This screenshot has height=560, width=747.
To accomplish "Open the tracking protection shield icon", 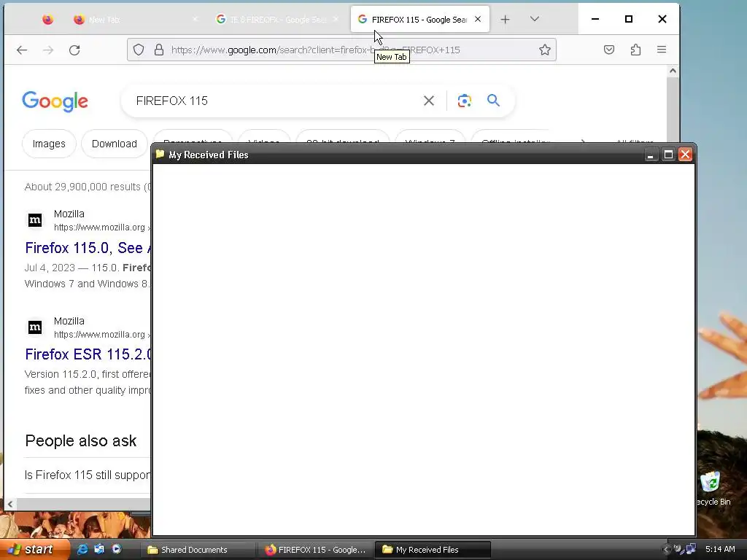I will [139, 50].
